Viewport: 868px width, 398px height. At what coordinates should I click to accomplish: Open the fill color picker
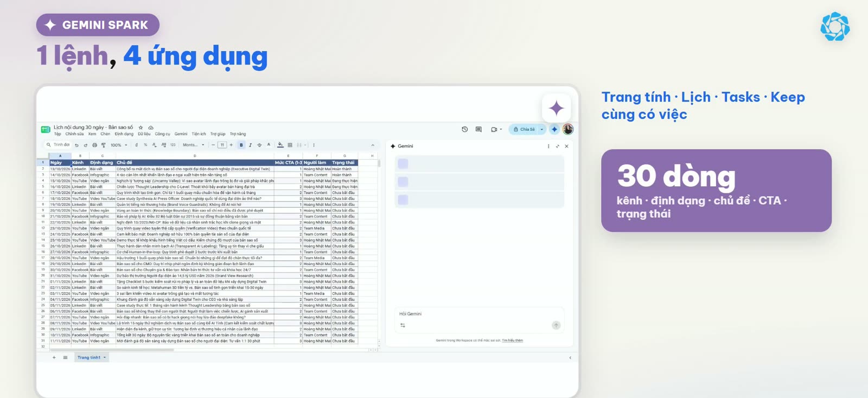coord(280,145)
